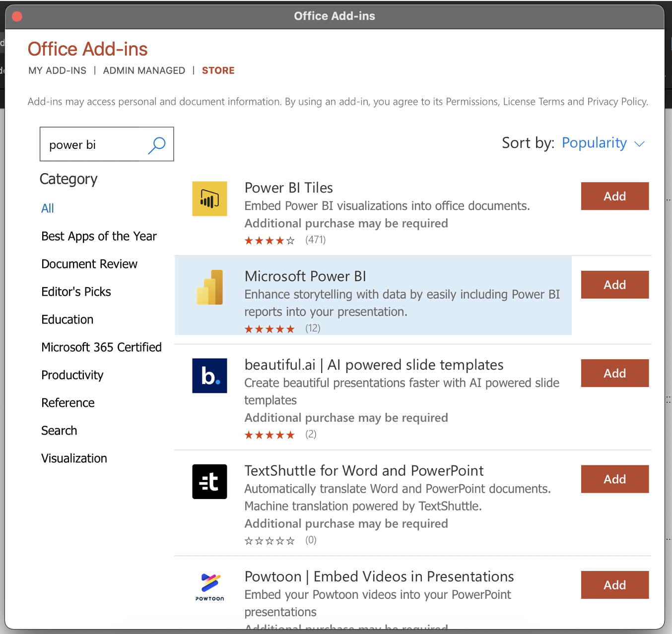Image resolution: width=672 pixels, height=634 pixels.
Task: Filter by Best Apps of the Year
Action: point(99,236)
